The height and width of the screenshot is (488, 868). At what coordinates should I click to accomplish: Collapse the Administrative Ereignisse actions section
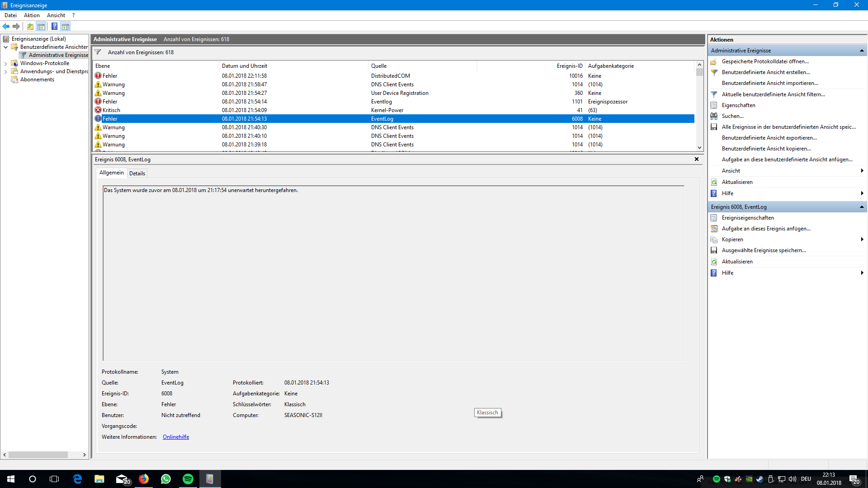coord(862,51)
